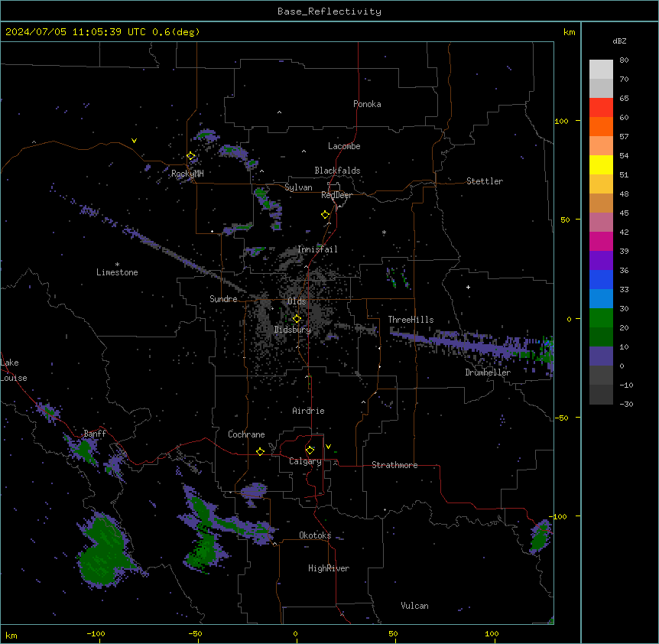Image resolution: width=659 pixels, height=644 pixels.
Task: Select the blue 36 dBZ legend color
Action: click(601, 279)
